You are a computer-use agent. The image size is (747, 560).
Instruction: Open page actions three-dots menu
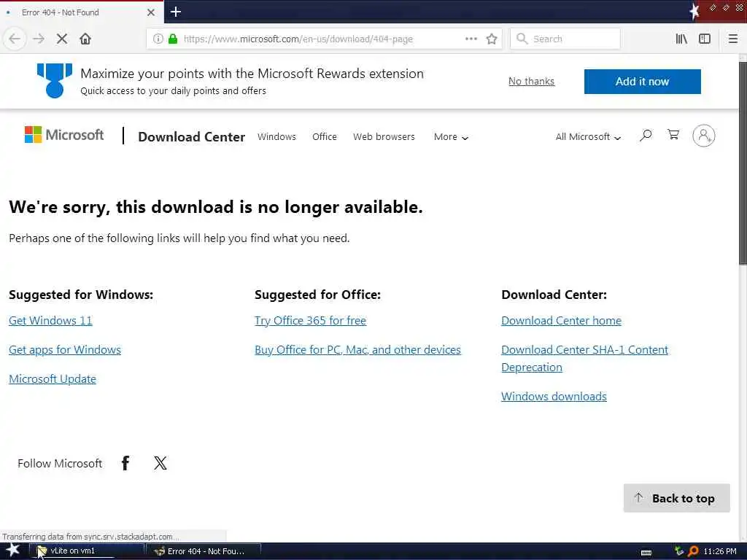pos(471,39)
